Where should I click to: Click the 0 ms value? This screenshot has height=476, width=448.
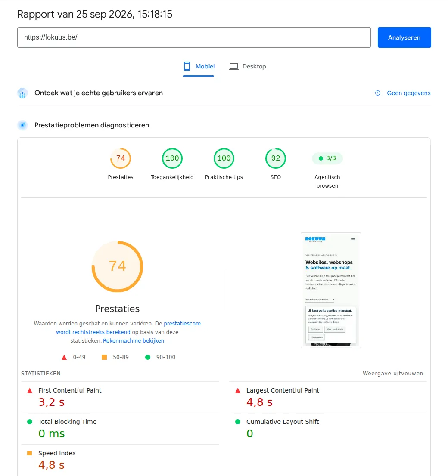tap(51, 433)
